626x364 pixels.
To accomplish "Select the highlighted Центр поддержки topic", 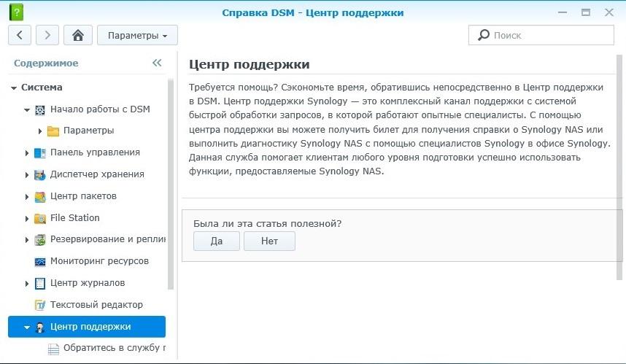I will [x=87, y=327].
